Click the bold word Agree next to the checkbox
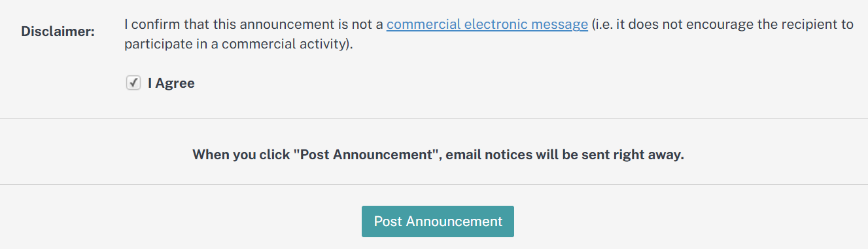 tap(175, 83)
